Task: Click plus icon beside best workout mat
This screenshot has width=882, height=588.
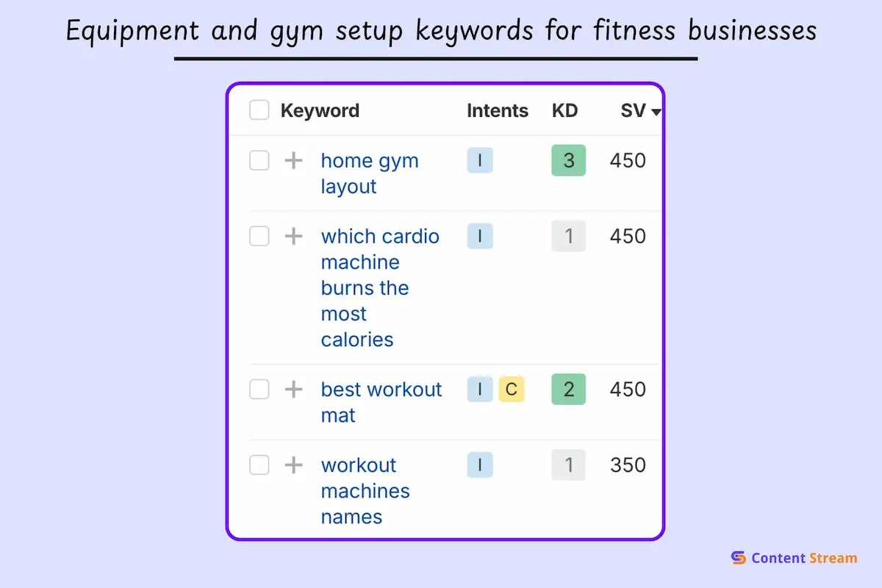Action: click(293, 389)
